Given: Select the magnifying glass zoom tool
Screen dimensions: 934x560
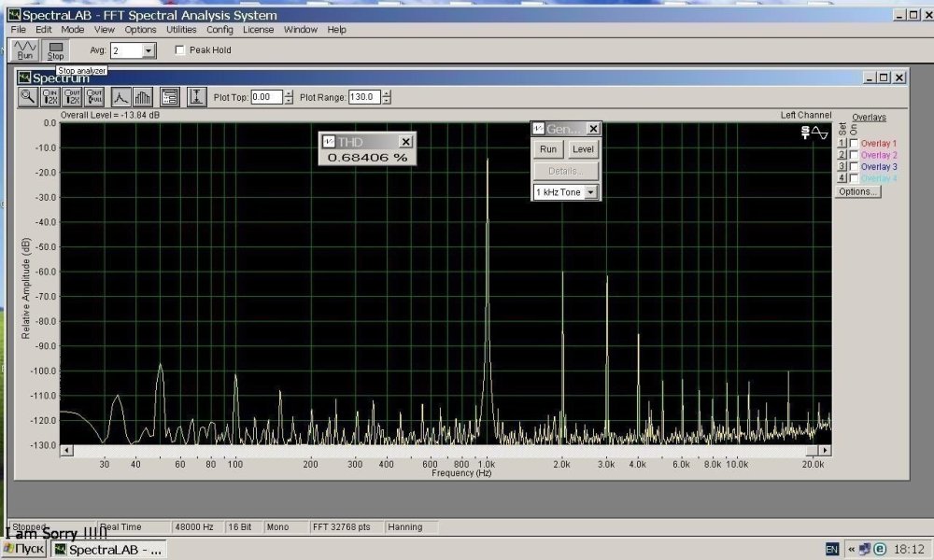Looking at the screenshot, I should click(x=28, y=96).
